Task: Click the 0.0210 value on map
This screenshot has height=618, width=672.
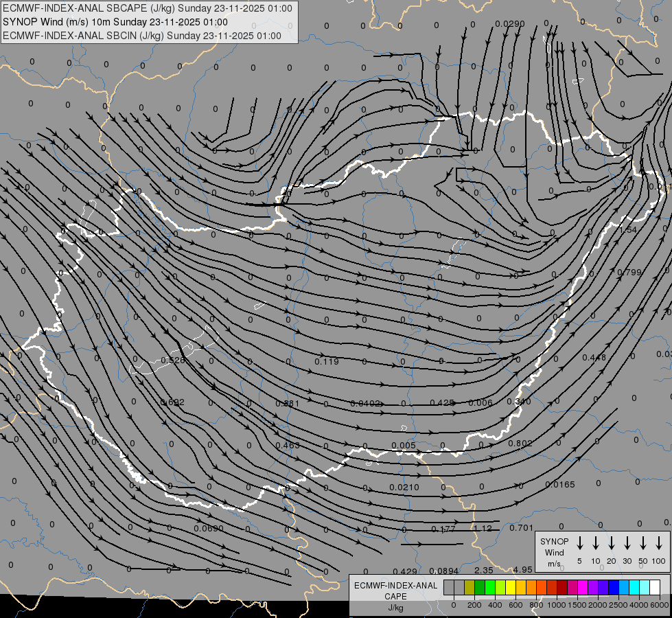Action: (404, 488)
